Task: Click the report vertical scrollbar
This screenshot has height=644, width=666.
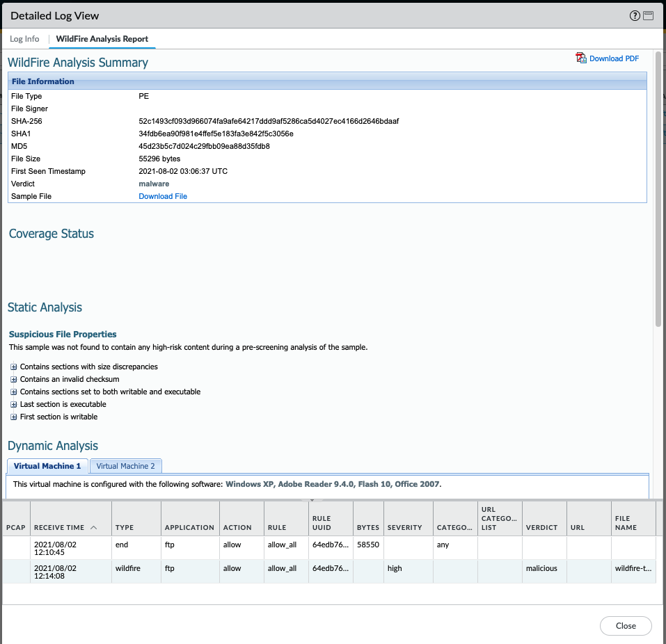Action: (658, 188)
